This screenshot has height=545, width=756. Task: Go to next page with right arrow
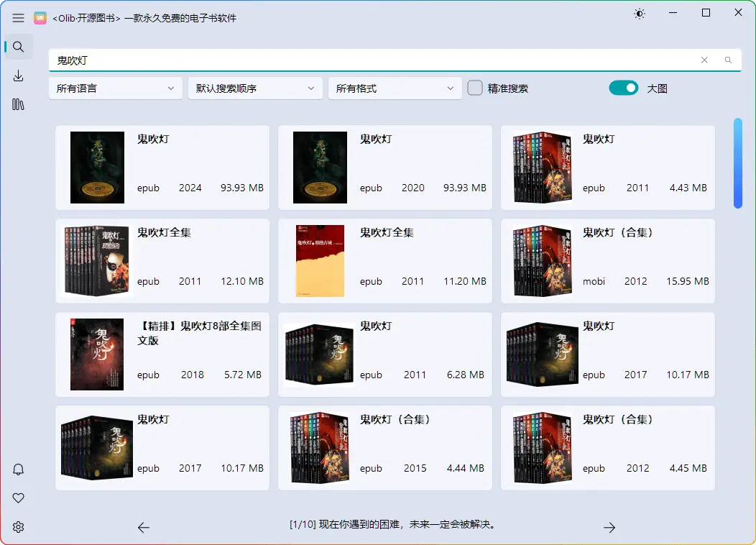609,527
